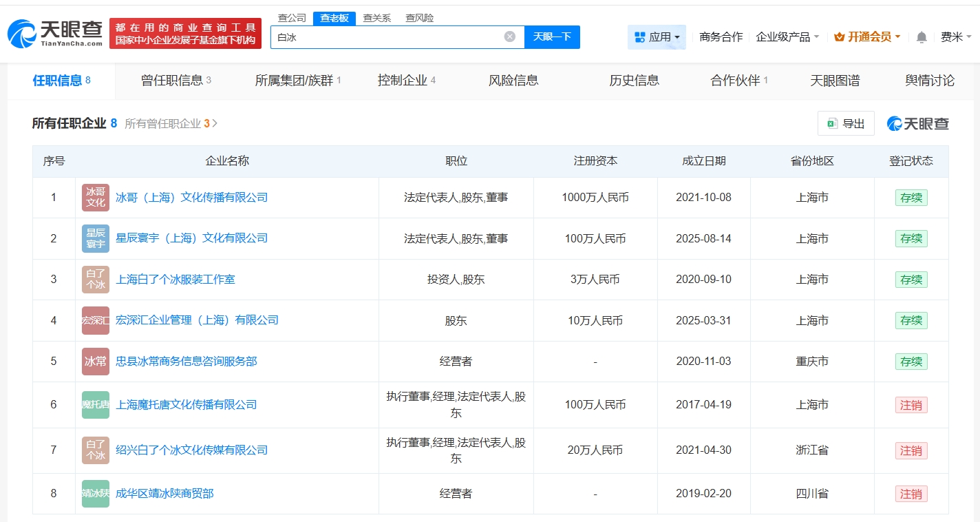Open the 开通会员 dropdown
The width and height of the screenshot is (980, 522).
[x=866, y=37]
